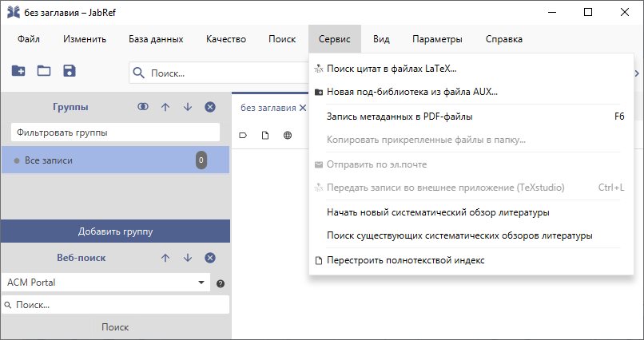Close the Веб-поиск panel

click(x=210, y=258)
